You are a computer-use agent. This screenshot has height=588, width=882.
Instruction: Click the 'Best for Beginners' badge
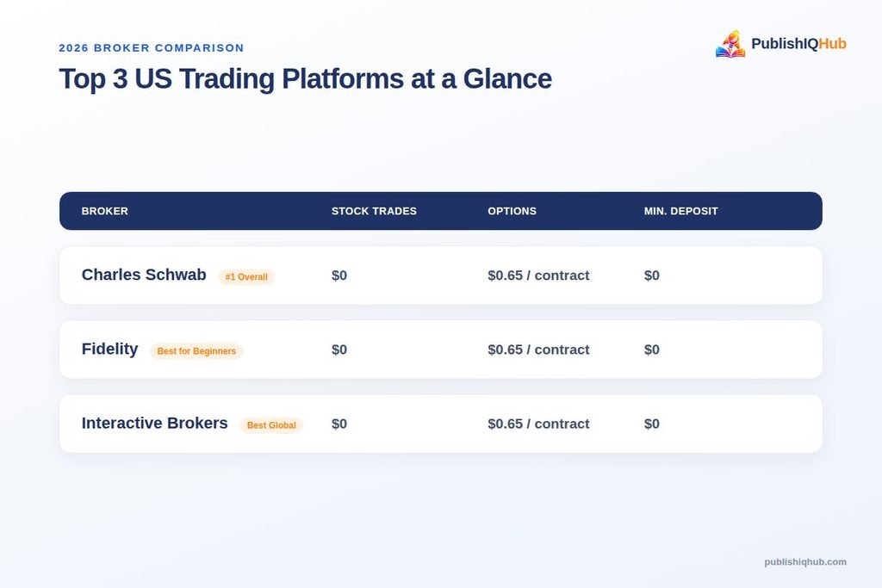(x=196, y=351)
